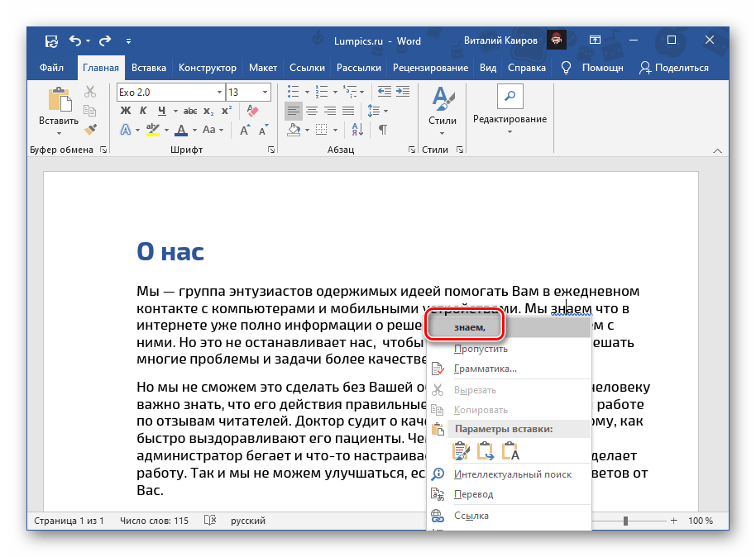The width and height of the screenshot is (756, 557).
Task: Switch to the Вставка tab
Action: 149,68
